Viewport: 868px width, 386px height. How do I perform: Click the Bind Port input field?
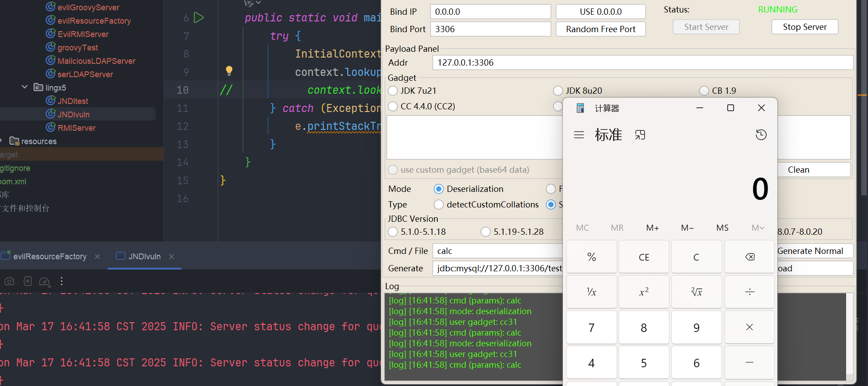point(491,29)
